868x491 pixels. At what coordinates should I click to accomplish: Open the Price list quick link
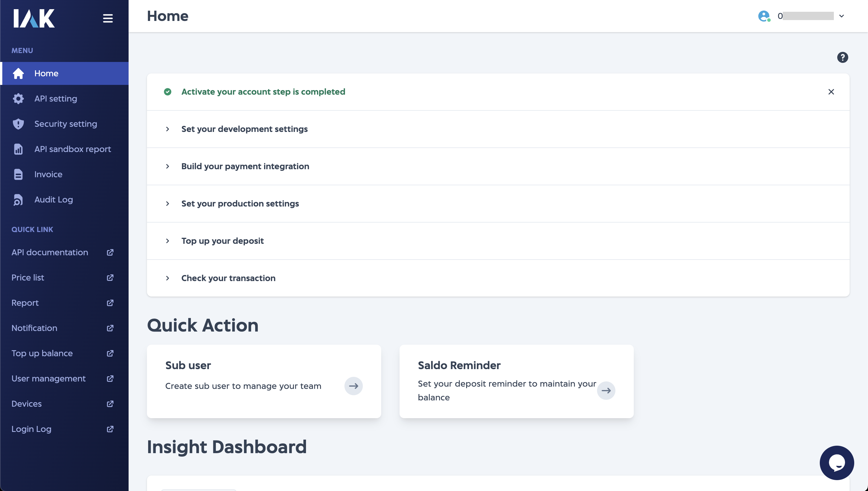click(28, 278)
